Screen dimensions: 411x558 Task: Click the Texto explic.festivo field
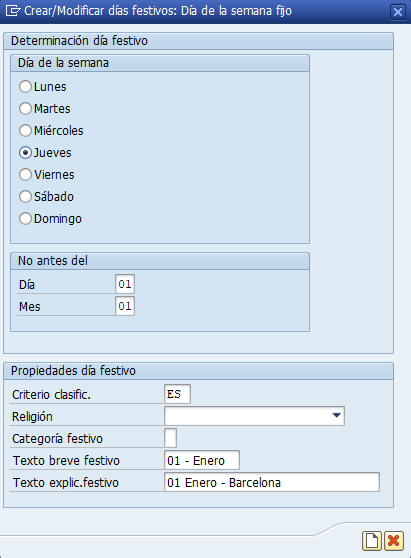pyautogui.click(x=272, y=482)
